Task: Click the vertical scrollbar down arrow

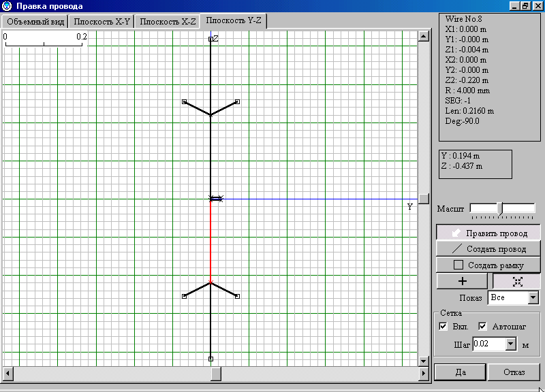Action: coord(423,361)
